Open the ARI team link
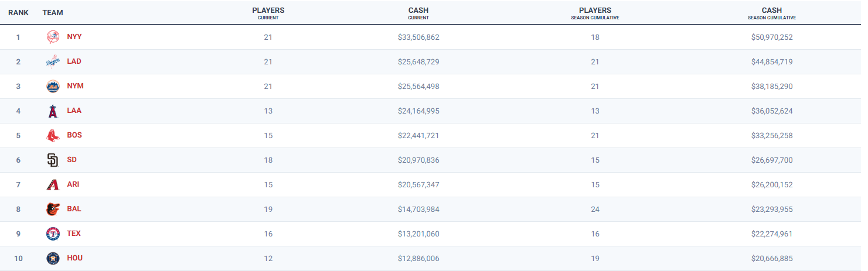The height and width of the screenshot is (271, 868). [x=73, y=184]
